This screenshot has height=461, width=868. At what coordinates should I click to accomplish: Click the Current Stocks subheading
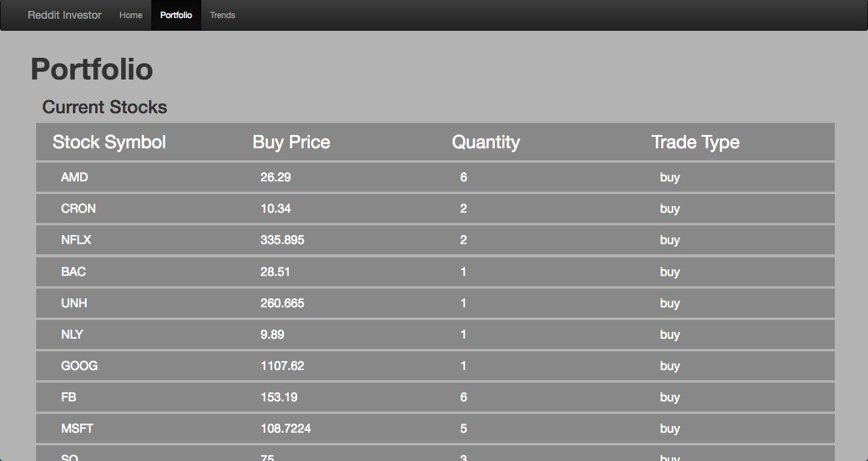coord(104,107)
